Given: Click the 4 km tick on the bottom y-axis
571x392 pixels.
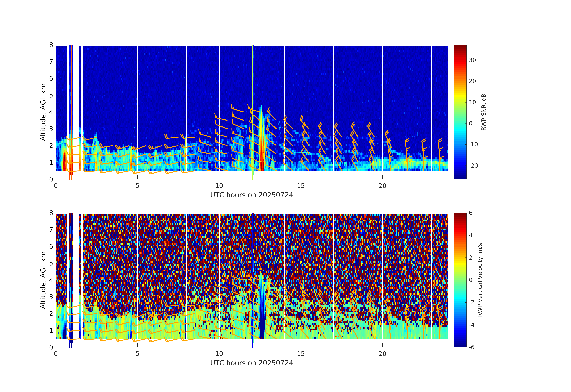Looking at the screenshot, I should 51,280.
